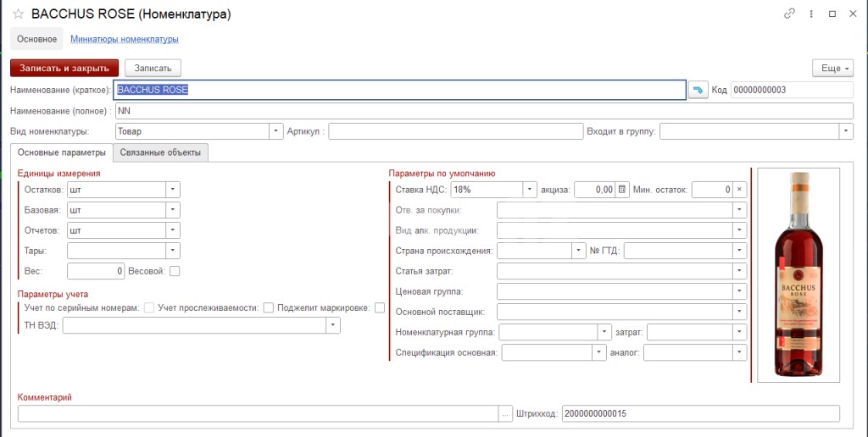Click the Штрихкод field 2000000000015

click(701, 413)
